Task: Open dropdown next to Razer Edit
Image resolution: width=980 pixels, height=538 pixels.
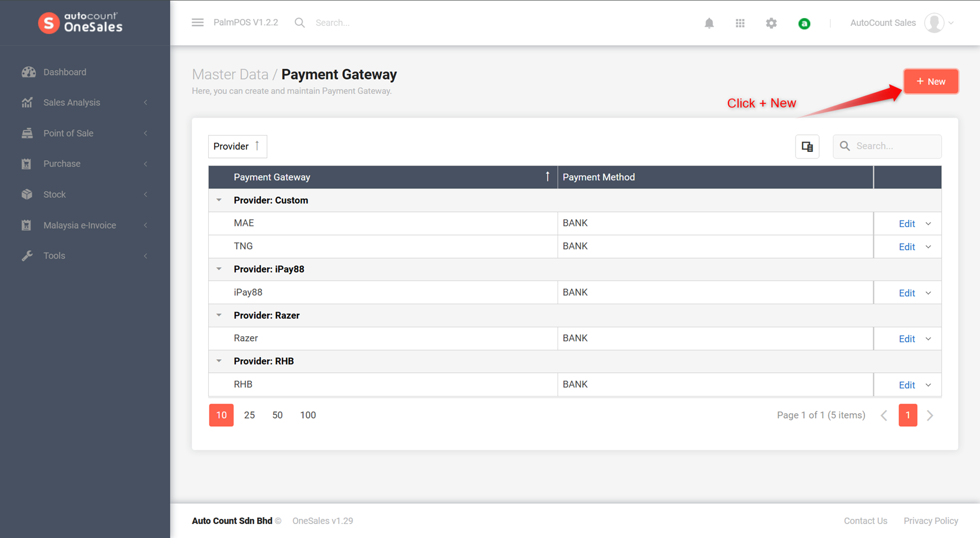Action: point(928,339)
